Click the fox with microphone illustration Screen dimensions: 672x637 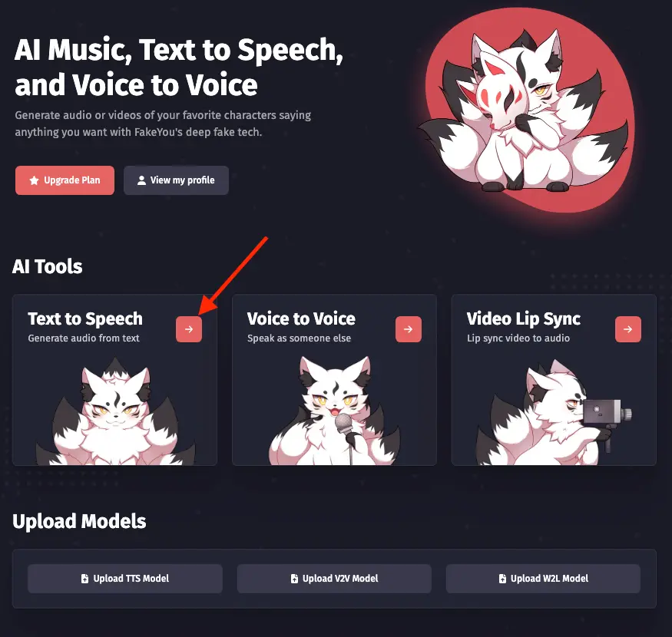coord(334,411)
